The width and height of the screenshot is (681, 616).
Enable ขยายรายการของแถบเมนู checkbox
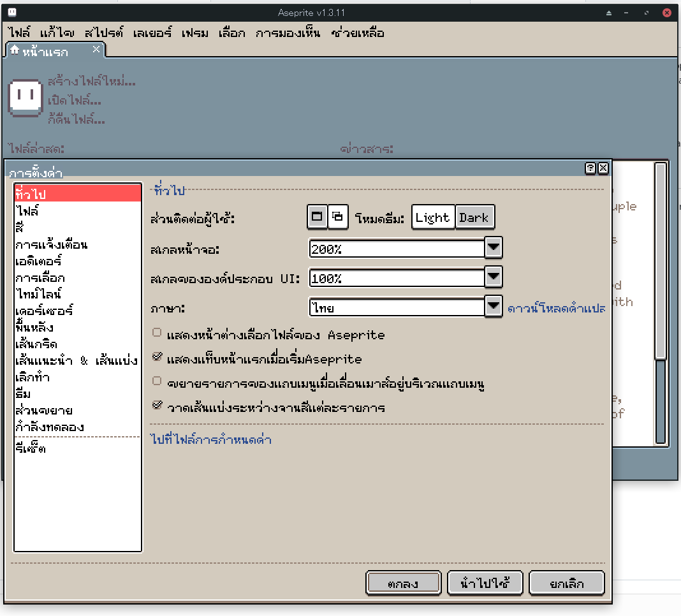157,381
